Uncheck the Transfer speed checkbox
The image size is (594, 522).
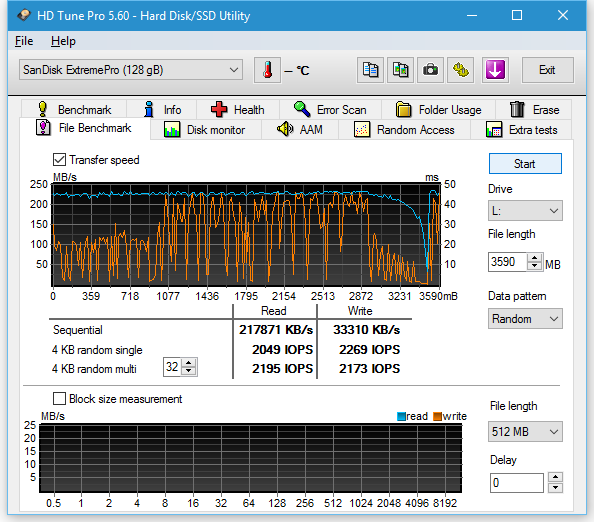coord(59,159)
